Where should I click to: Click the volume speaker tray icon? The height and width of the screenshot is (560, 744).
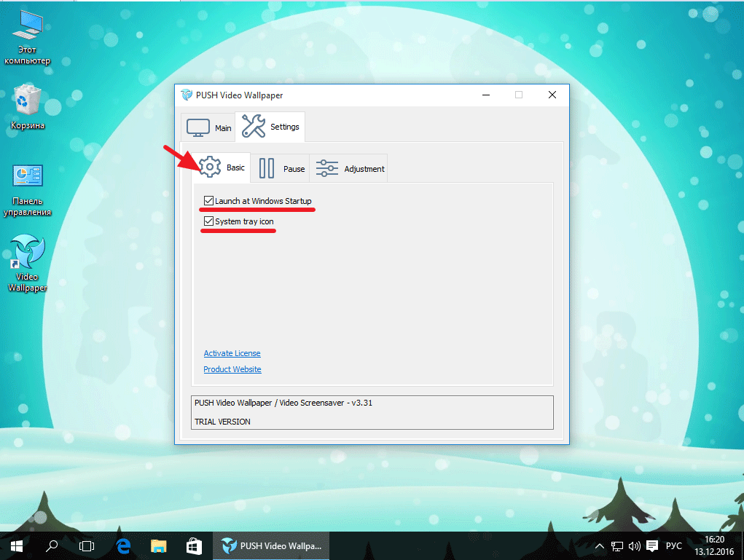click(634, 546)
